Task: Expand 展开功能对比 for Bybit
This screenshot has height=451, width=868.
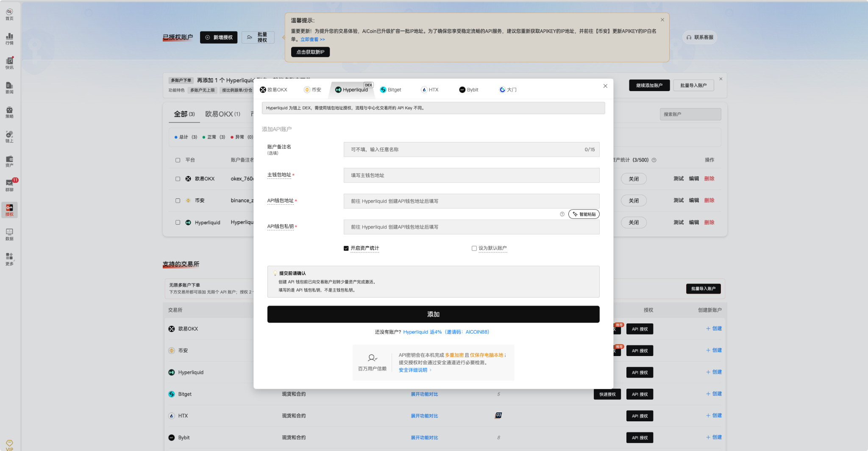Action: [424, 437]
